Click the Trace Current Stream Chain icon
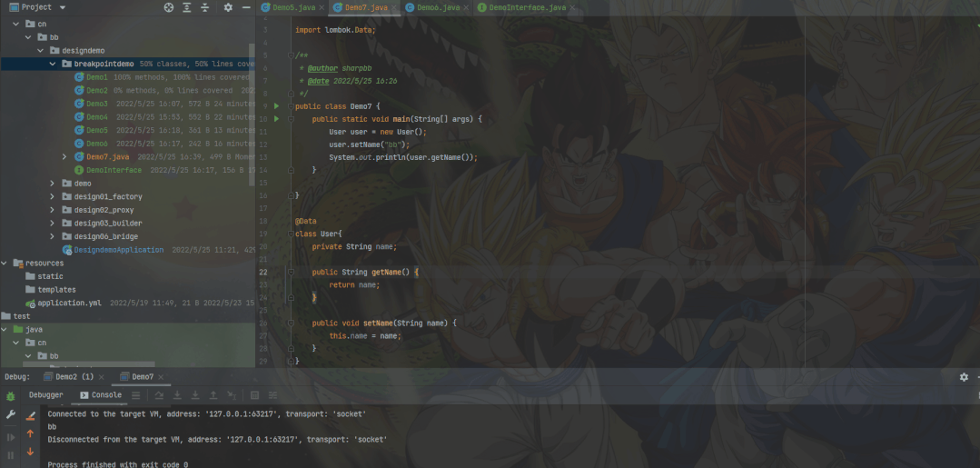 coord(272,395)
